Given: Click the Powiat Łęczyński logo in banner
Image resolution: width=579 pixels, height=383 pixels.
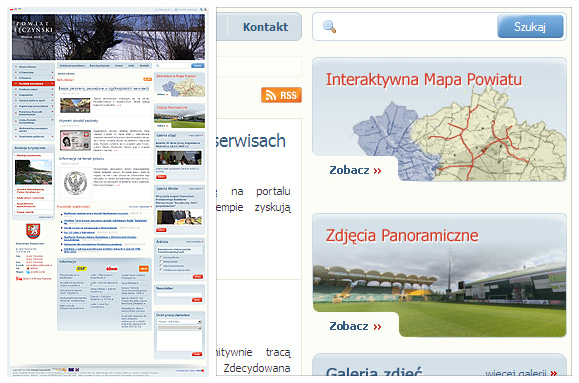Looking at the screenshot, I should tap(34, 30).
